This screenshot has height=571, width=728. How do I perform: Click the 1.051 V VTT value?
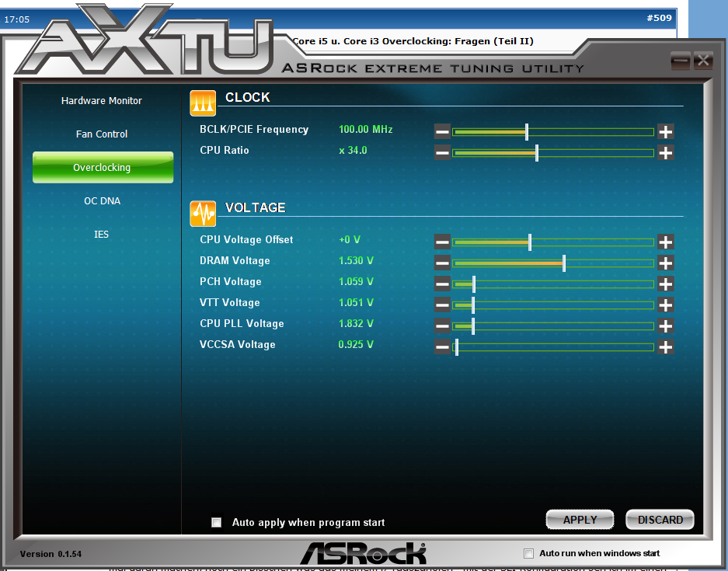pyautogui.click(x=356, y=303)
